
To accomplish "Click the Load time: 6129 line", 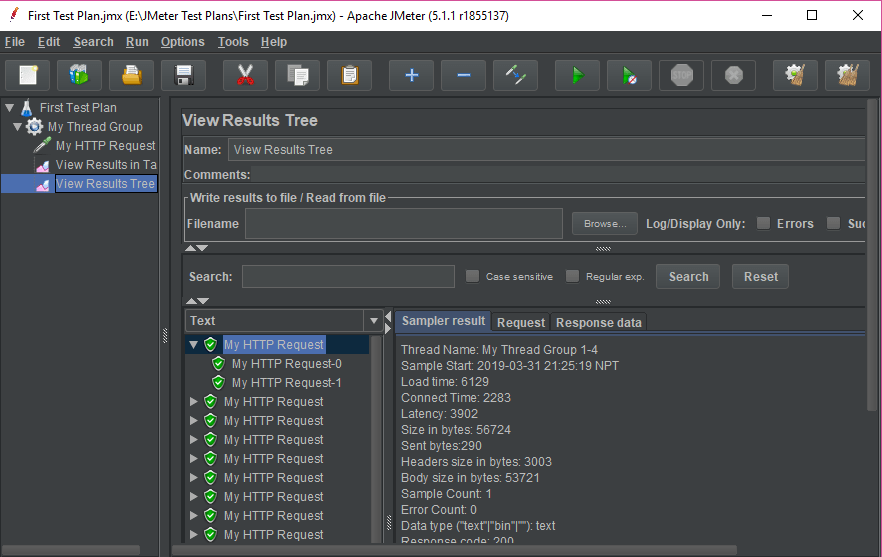I will tap(445, 381).
